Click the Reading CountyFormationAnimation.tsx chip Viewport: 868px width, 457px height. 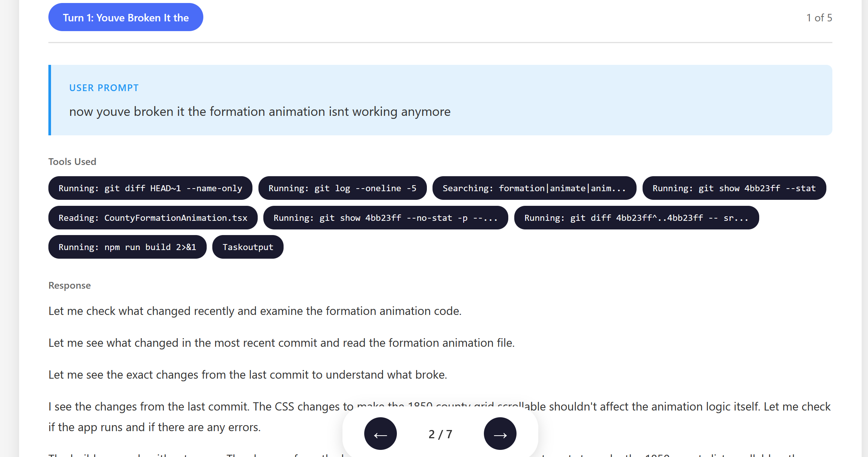click(x=153, y=218)
